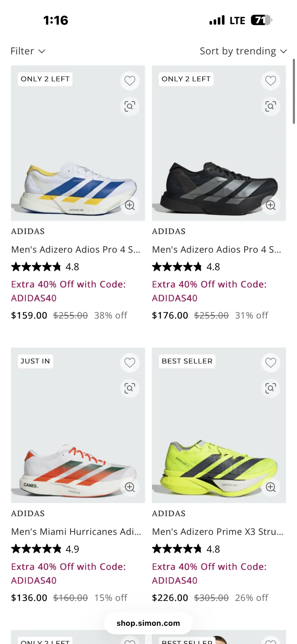
Task: Zoom in on white blue-striped shoe image
Action: (x=130, y=205)
